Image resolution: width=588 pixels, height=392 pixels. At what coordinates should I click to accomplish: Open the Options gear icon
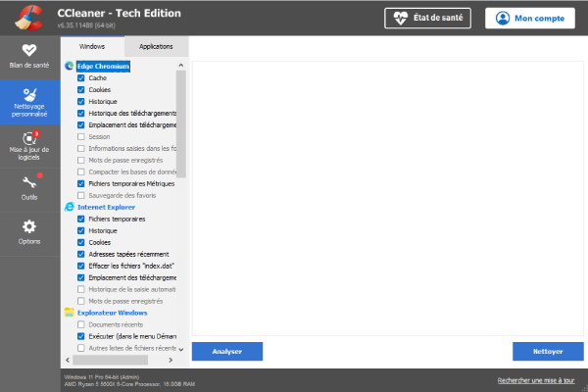tap(28, 226)
